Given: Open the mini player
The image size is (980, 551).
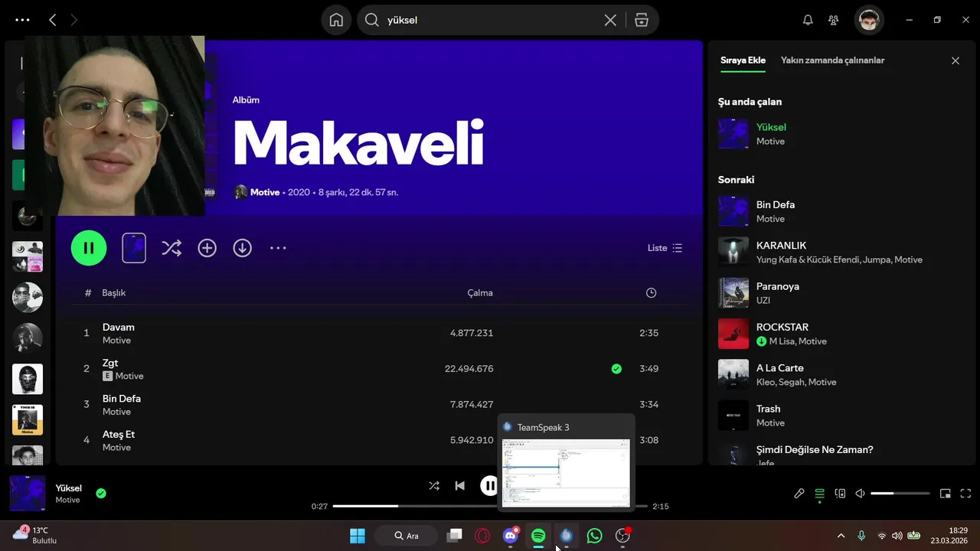Looking at the screenshot, I should click(x=945, y=494).
